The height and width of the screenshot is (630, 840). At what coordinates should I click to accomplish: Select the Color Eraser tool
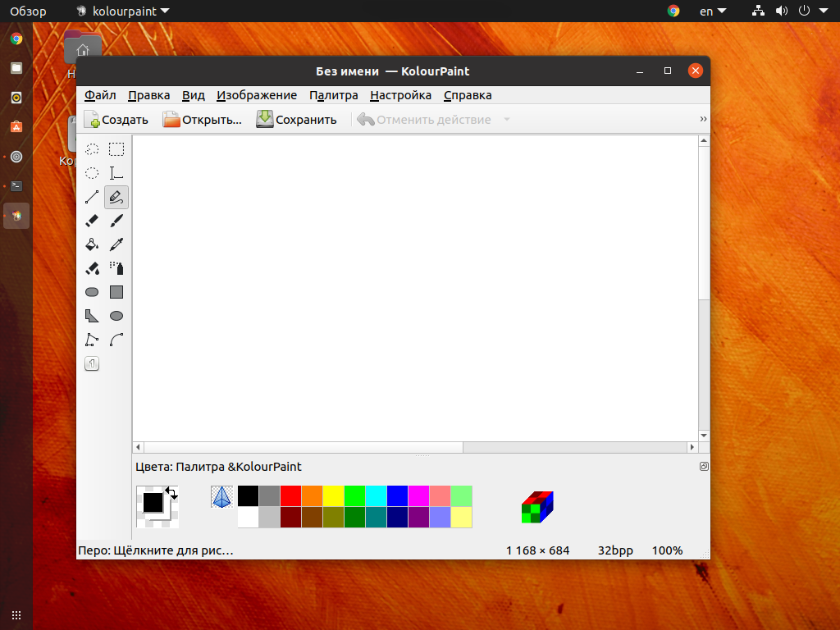(x=92, y=268)
